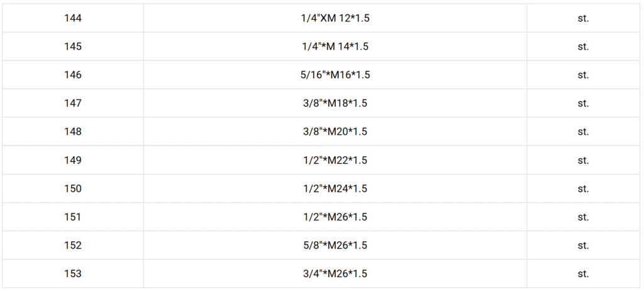Click the 147 row number
This screenshot has width=644, height=291.
(73, 103)
